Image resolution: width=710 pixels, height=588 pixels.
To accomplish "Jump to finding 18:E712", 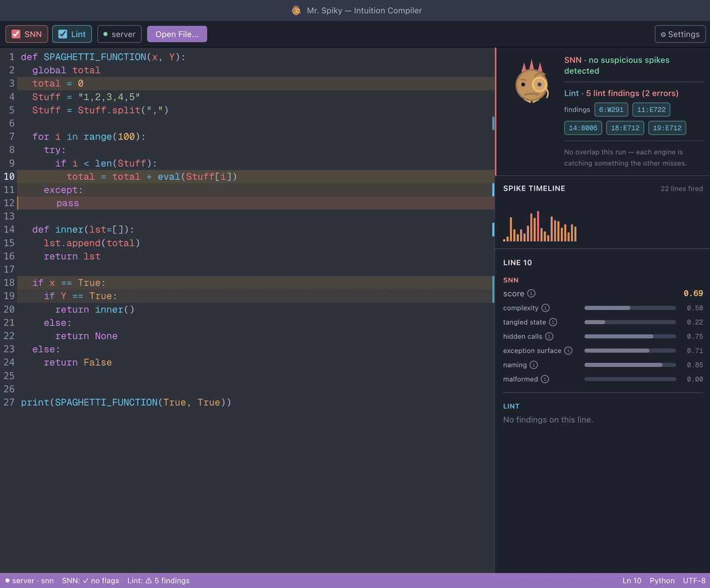I will coord(625,128).
